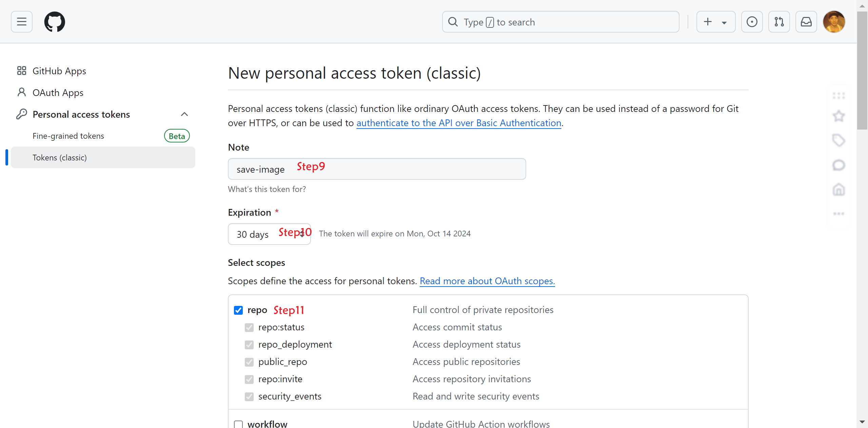
Task: Open the notifications inbox icon
Action: coord(806,22)
